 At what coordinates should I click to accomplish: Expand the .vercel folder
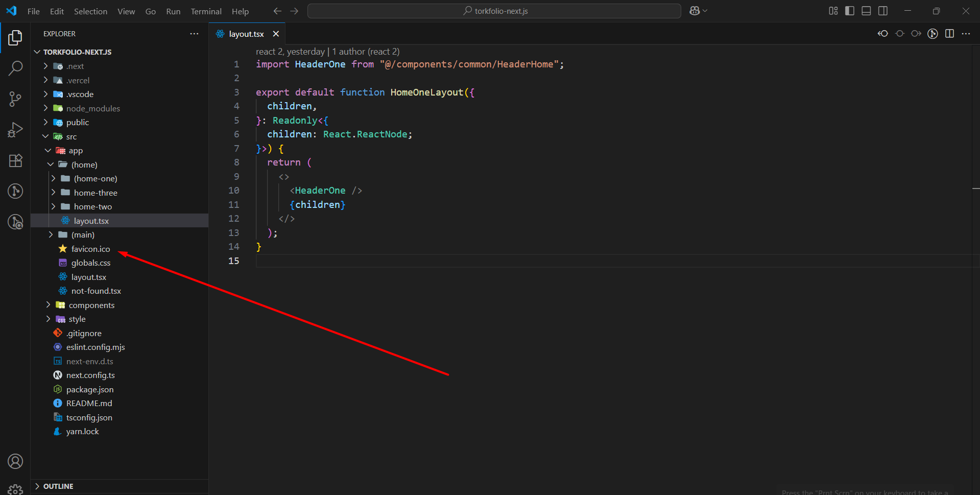119,80
